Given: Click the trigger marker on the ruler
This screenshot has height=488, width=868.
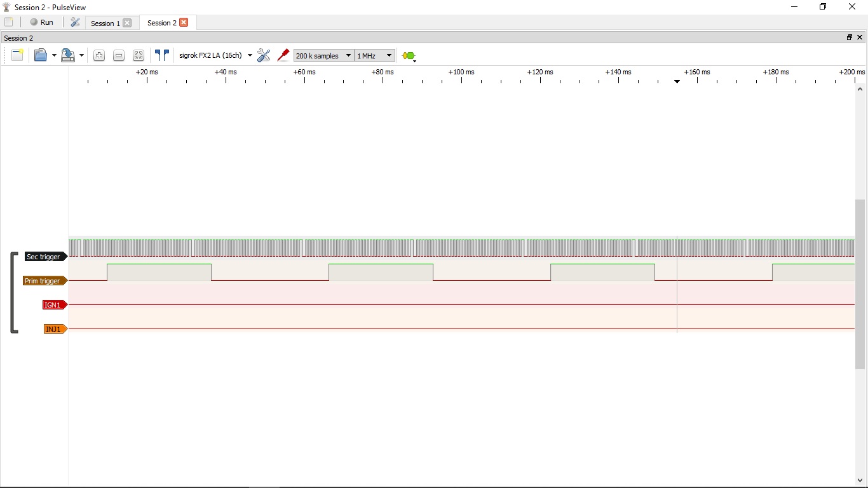Looking at the screenshot, I should pyautogui.click(x=677, y=81).
